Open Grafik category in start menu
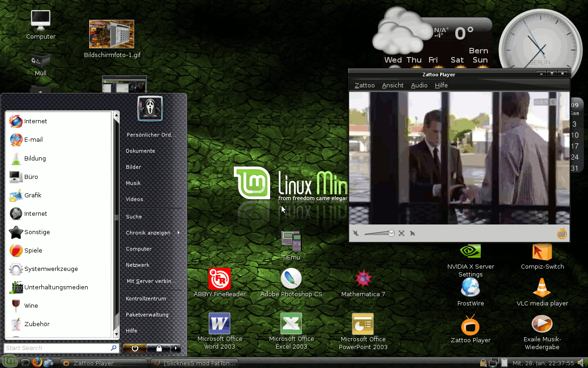Viewport: 588px width, 368px height. pos(59,195)
